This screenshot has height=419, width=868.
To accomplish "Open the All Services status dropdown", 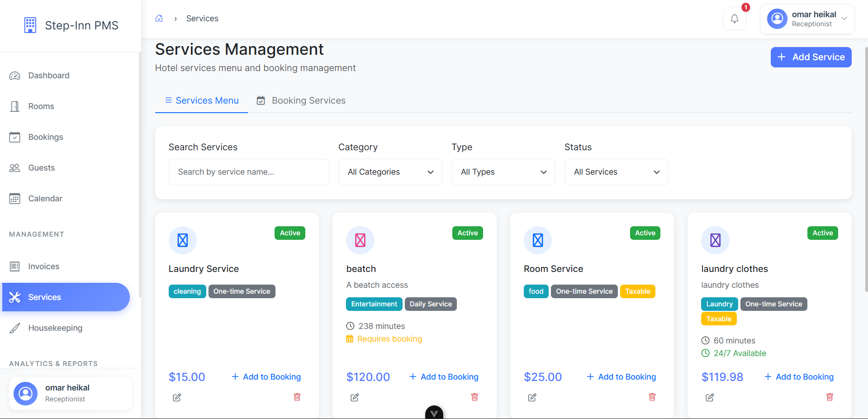I will point(616,172).
